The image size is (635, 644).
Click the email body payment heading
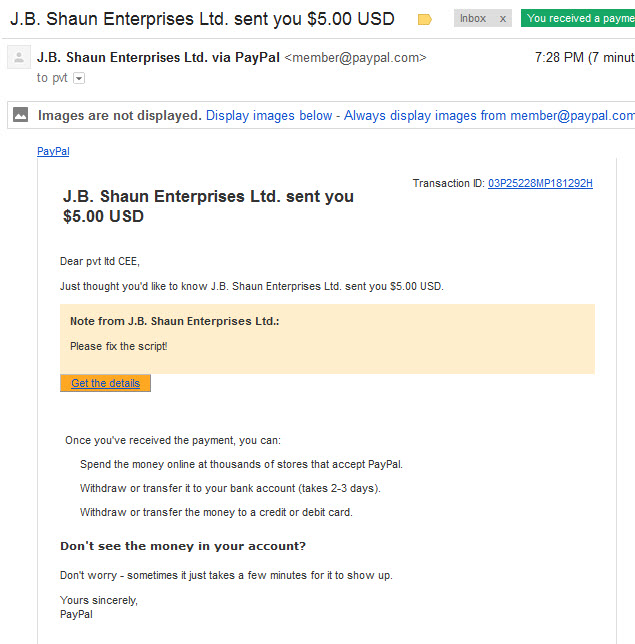click(x=208, y=206)
